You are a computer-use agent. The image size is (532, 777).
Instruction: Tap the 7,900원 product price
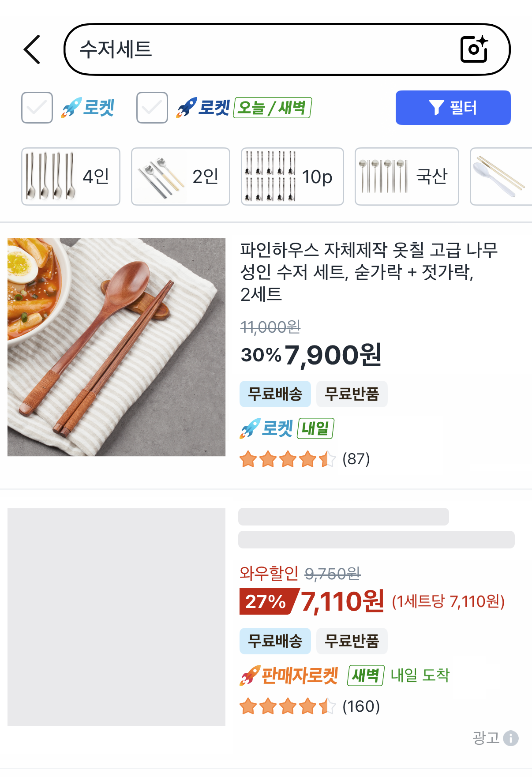pos(333,355)
